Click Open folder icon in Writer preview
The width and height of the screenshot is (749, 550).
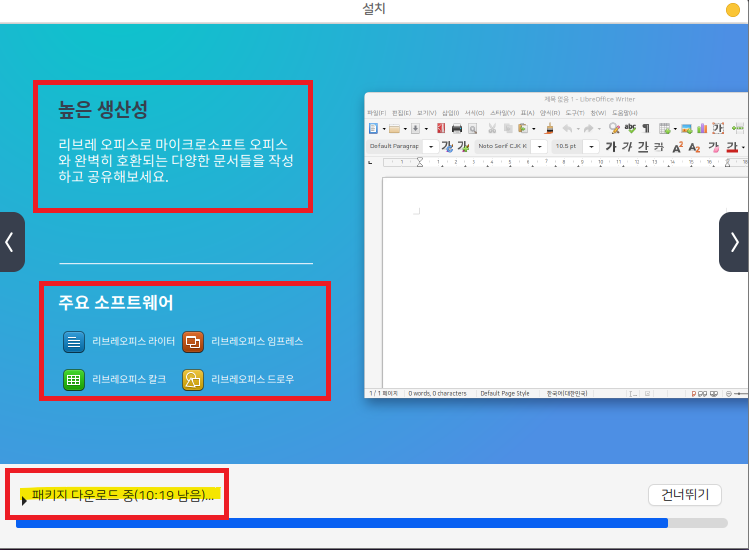[394, 129]
